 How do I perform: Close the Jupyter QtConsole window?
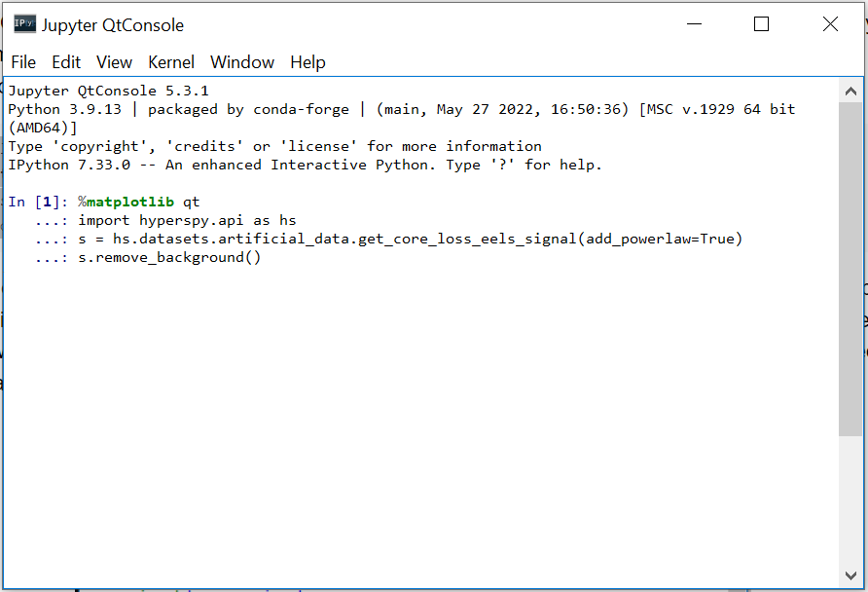coord(830,24)
